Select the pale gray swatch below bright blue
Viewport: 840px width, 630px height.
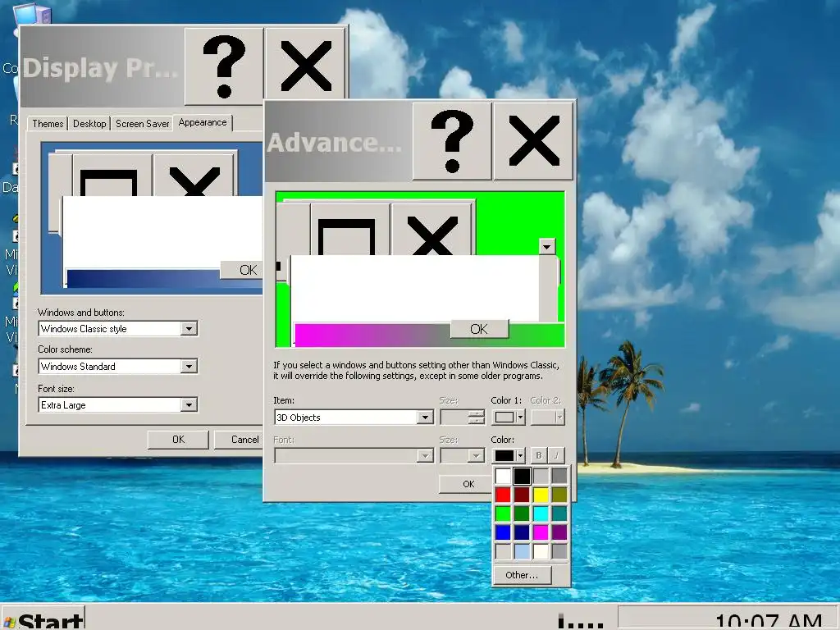(503, 550)
